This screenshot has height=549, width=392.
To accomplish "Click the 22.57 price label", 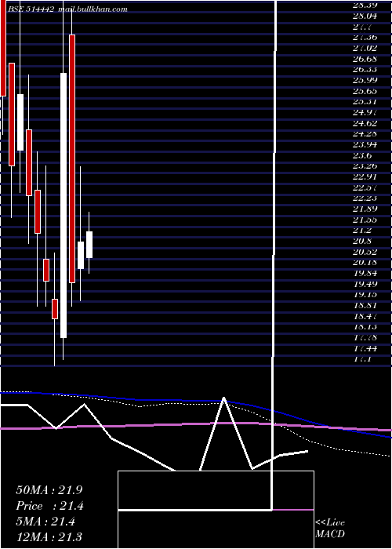I will 365,187.
